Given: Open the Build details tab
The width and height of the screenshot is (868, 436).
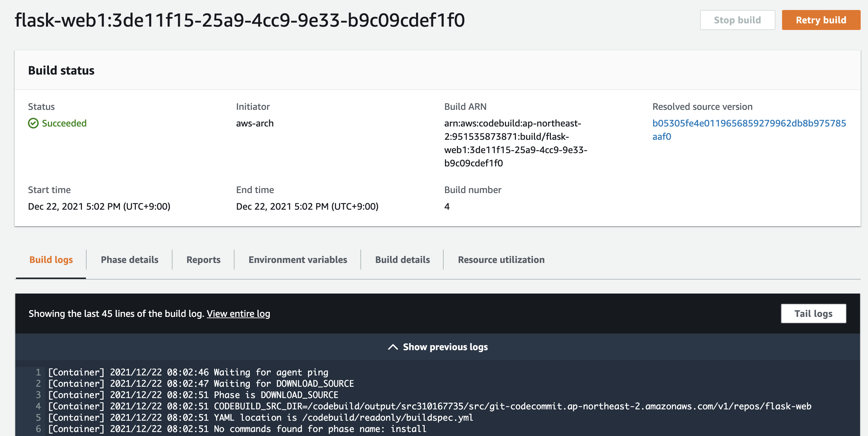Looking at the screenshot, I should coord(402,260).
